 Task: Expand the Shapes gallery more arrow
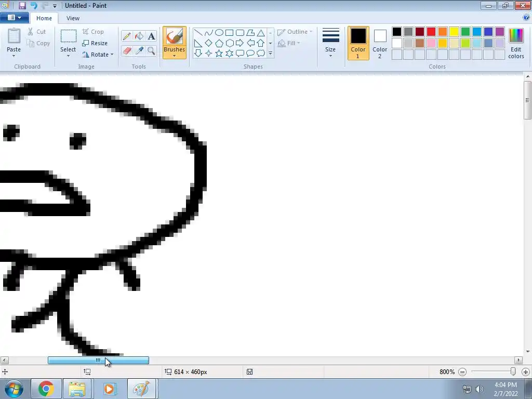[x=270, y=54]
